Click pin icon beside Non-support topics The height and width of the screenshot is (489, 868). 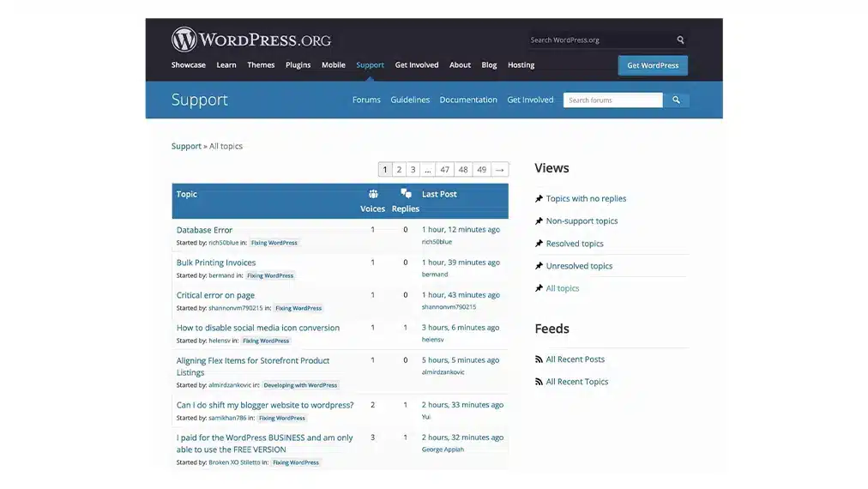pyautogui.click(x=539, y=221)
